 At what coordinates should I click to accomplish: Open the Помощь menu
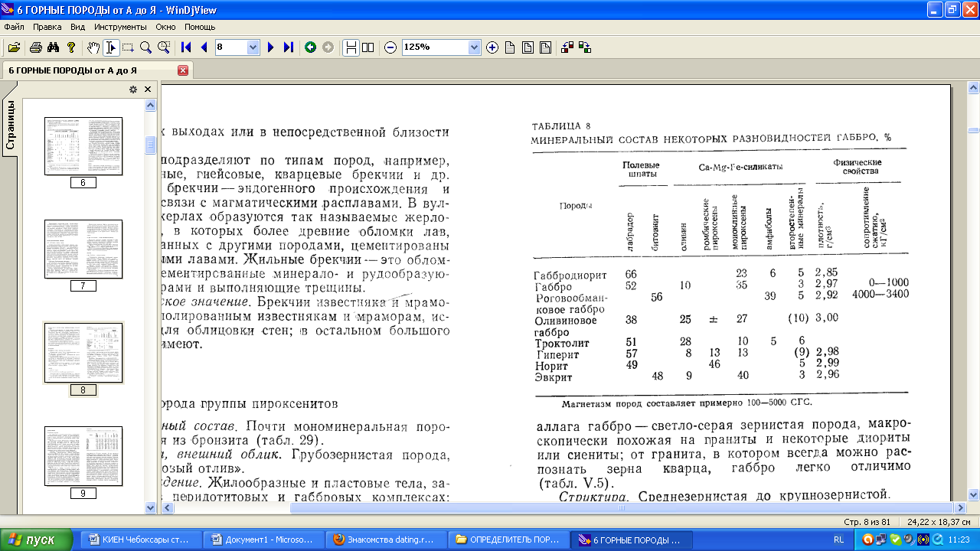pos(199,27)
